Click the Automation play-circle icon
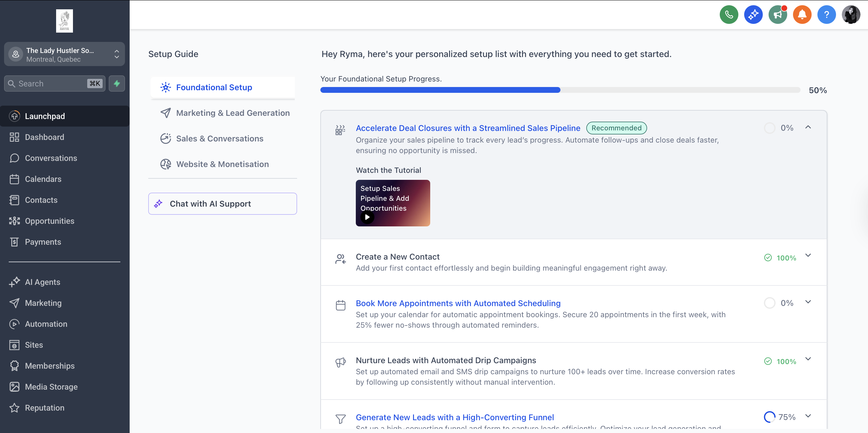 (x=15, y=324)
